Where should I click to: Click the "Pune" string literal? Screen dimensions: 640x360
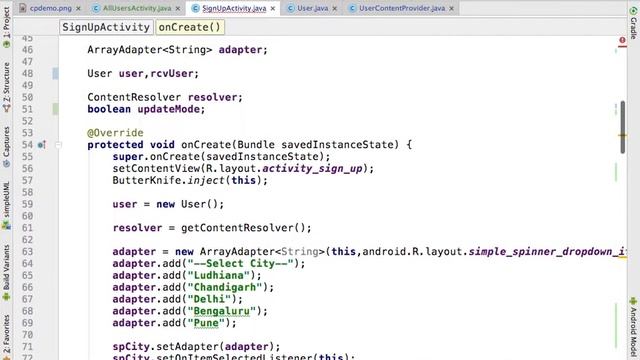pyautogui.click(x=206, y=323)
